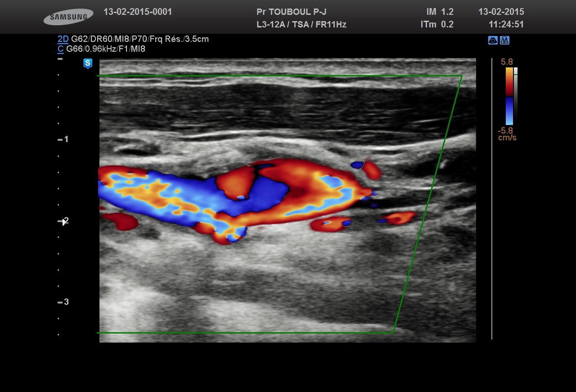This screenshot has height=392, width=576.
Task: Click the exam ID 13-02-2015-0001
Action: tap(138, 12)
